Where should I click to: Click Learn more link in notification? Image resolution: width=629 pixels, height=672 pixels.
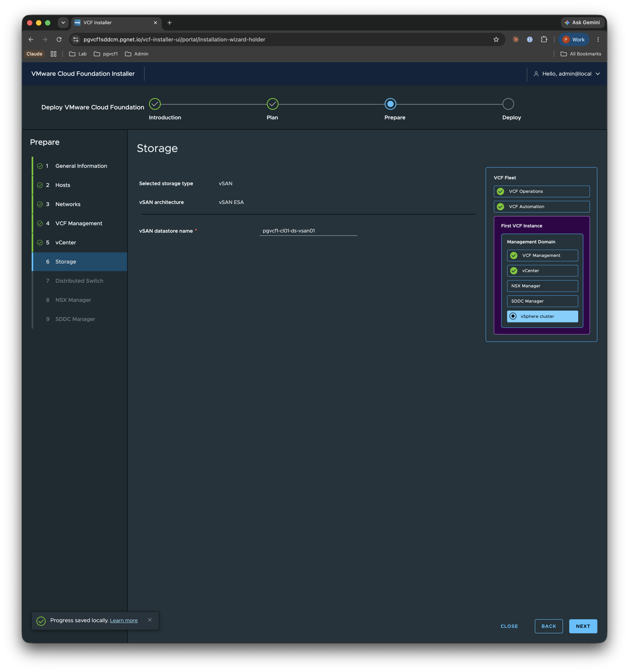coord(124,621)
